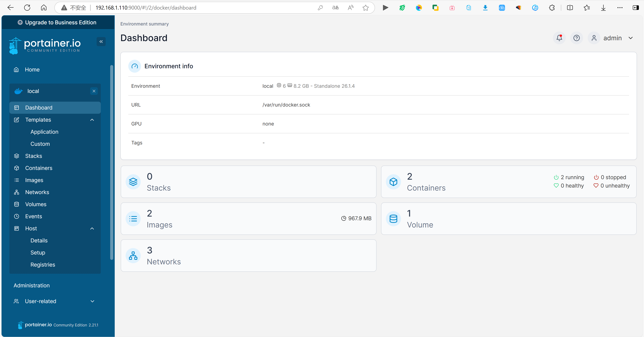The image size is (644, 337).
Task: Close the local environment with X
Action: point(94,91)
